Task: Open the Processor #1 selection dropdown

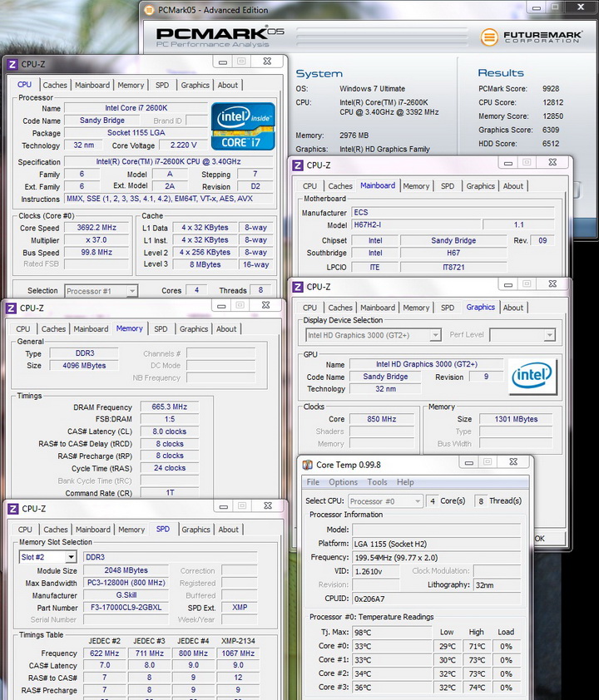Action: click(x=131, y=291)
